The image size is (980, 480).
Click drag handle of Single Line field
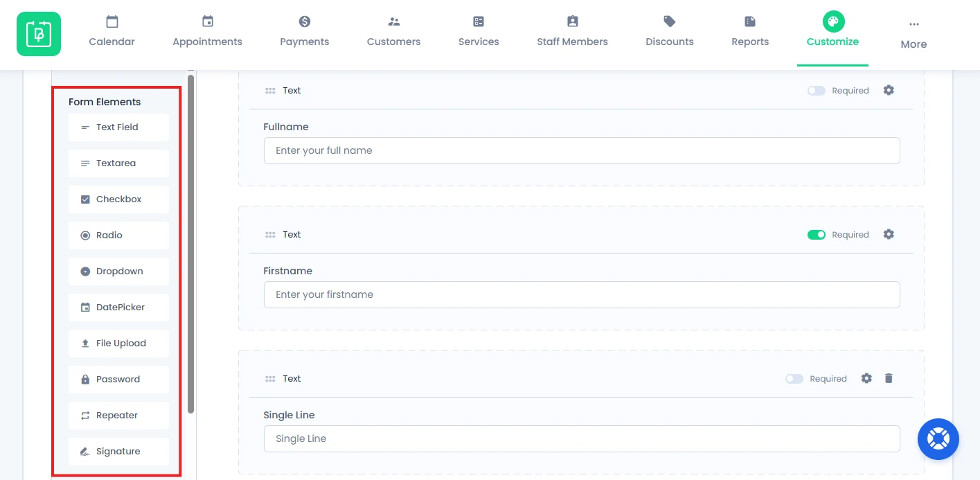[270, 379]
